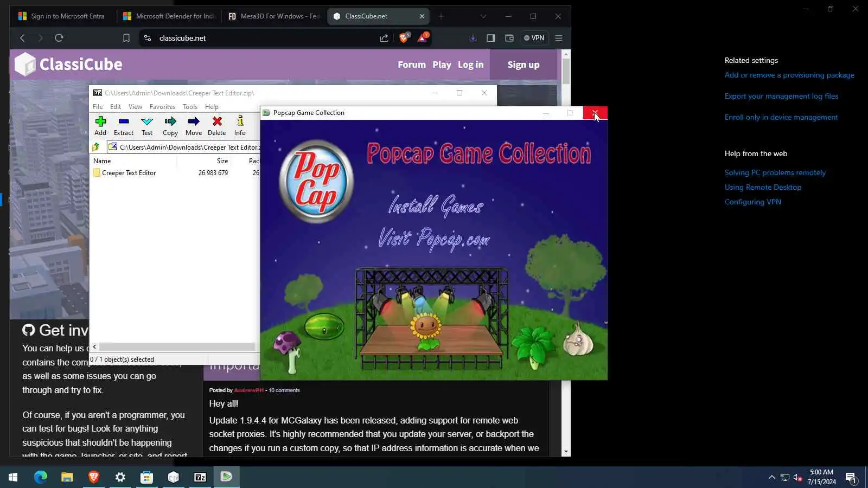Viewport: 868px width, 488px height.
Task: Show hidden icons in the system tray
Action: pos(771,478)
